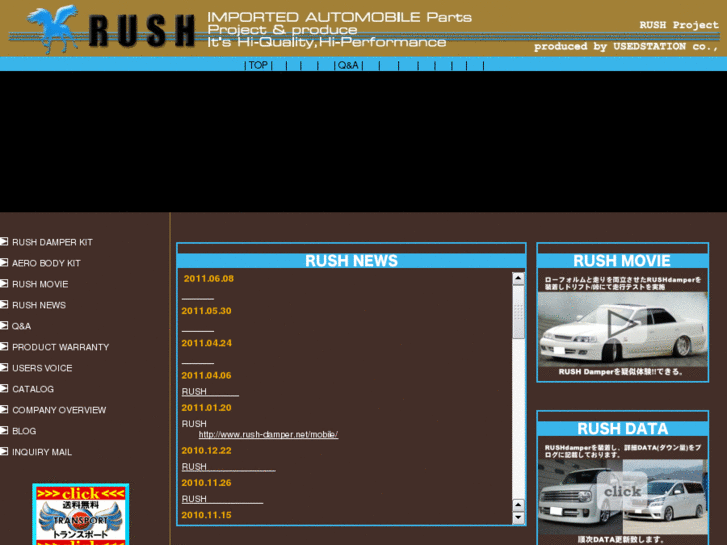Click the news scrollbar thumb
This screenshot has width=727, height=545.
(518, 312)
